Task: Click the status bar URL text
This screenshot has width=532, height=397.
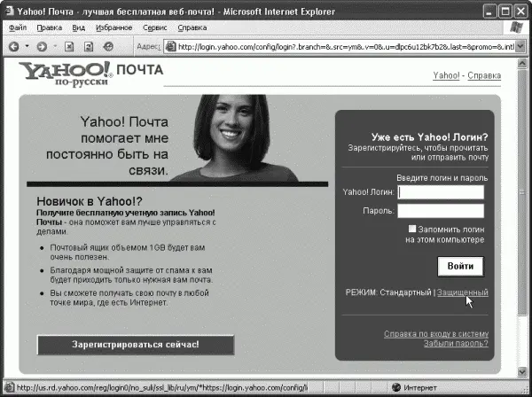Action: point(162,387)
